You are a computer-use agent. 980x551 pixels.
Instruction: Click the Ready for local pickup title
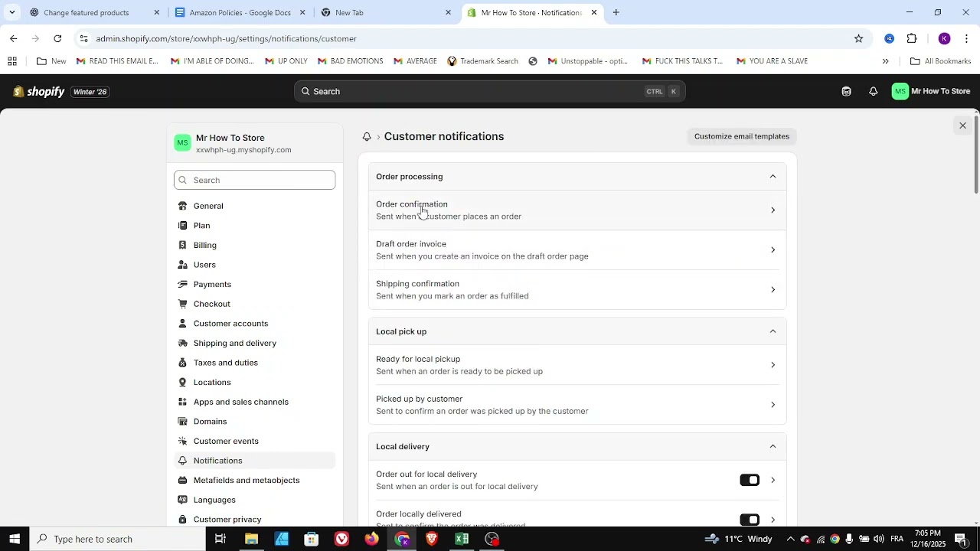[418, 359]
